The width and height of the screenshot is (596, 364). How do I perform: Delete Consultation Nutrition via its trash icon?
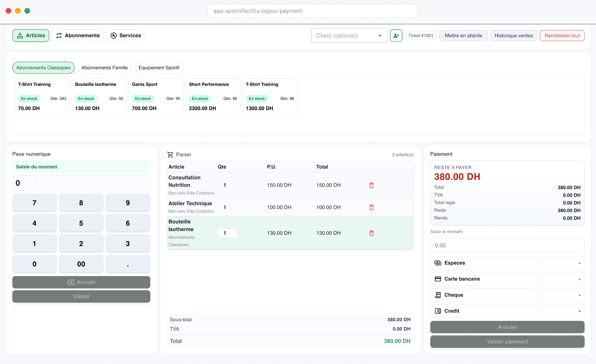click(x=371, y=185)
